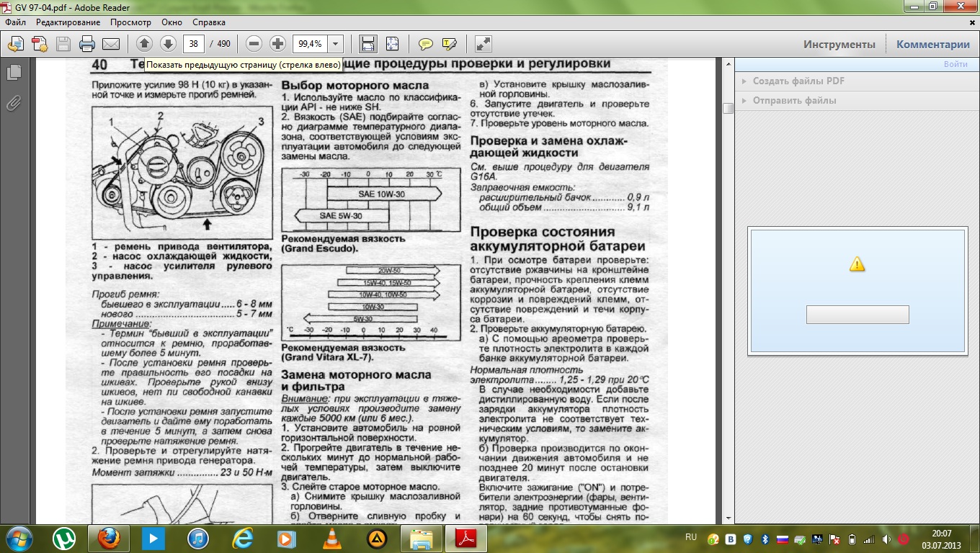Image resolution: width=980 pixels, height=553 pixels.
Task: Open the zoom percentage dropdown arrow
Action: click(335, 44)
